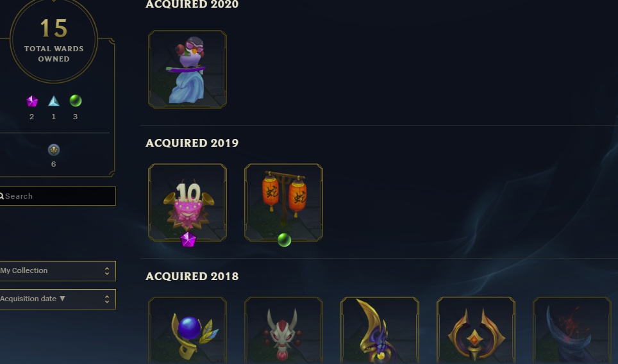Select the pink gem badge under birthday ward
Screen dimensions: 618x364
pos(188,240)
